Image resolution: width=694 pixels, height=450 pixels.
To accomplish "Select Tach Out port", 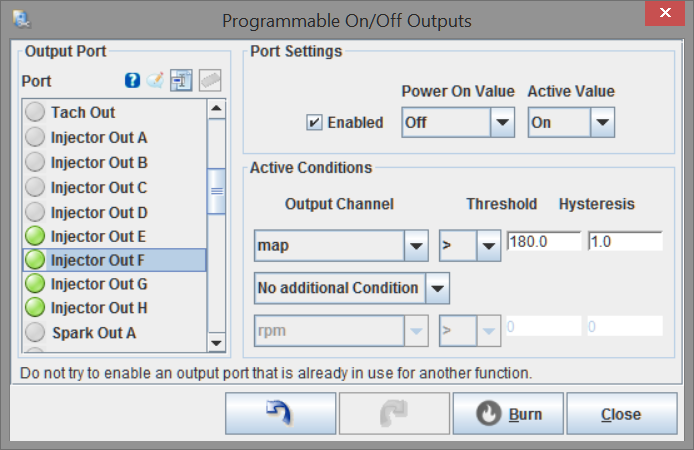I will click(114, 112).
